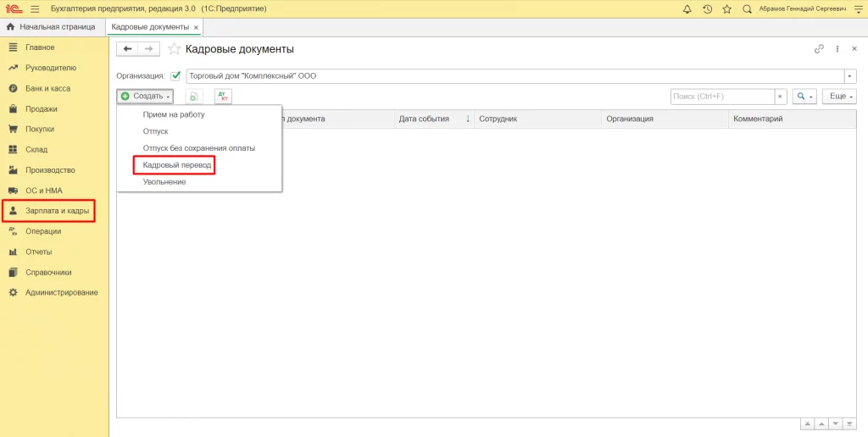Toggle the Организация filter checkbox
The width and height of the screenshot is (868, 437).
point(175,75)
